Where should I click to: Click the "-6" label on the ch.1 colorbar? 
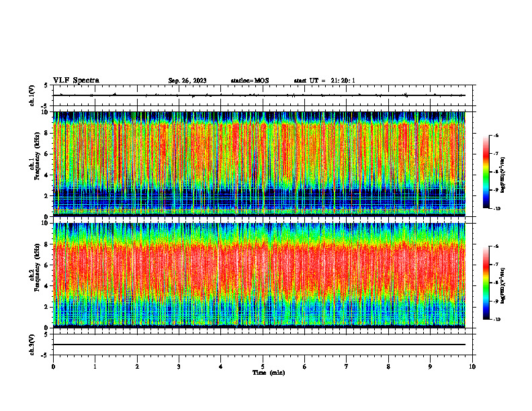496,135
